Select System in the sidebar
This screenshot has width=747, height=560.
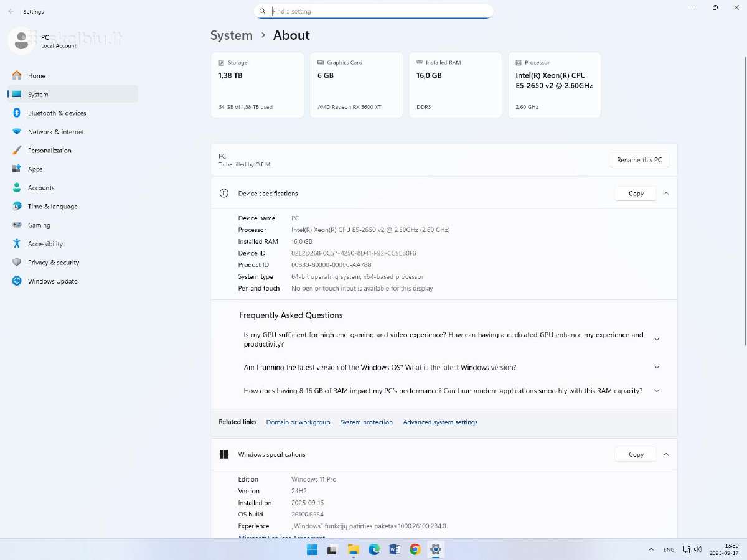point(72,94)
